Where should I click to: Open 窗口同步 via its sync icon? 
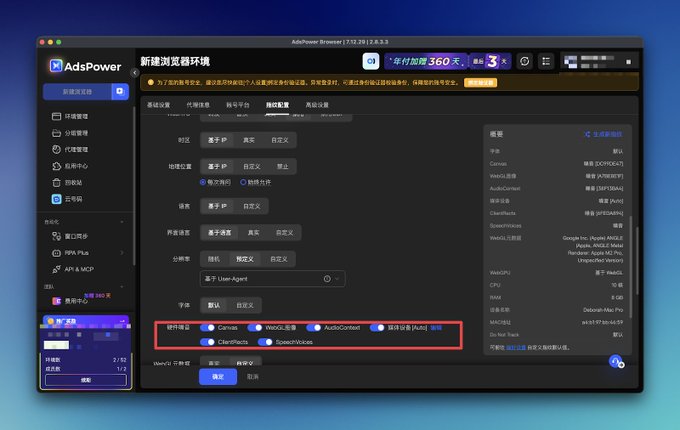(x=56, y=236)
